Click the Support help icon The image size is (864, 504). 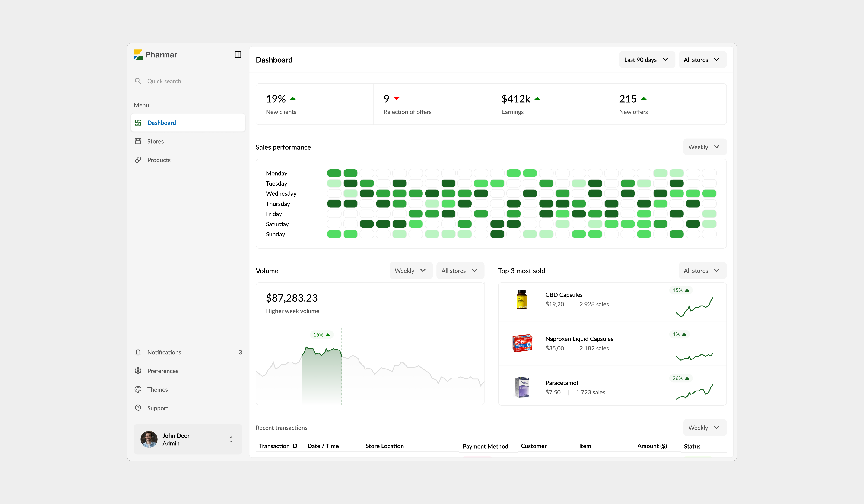click(x=138, y=408)
